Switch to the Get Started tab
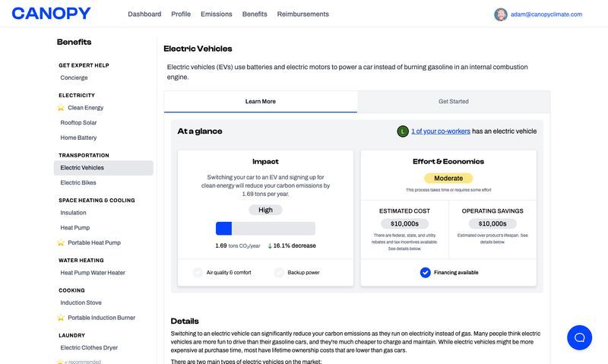The image size is (608, 364). tap(454, 102)
